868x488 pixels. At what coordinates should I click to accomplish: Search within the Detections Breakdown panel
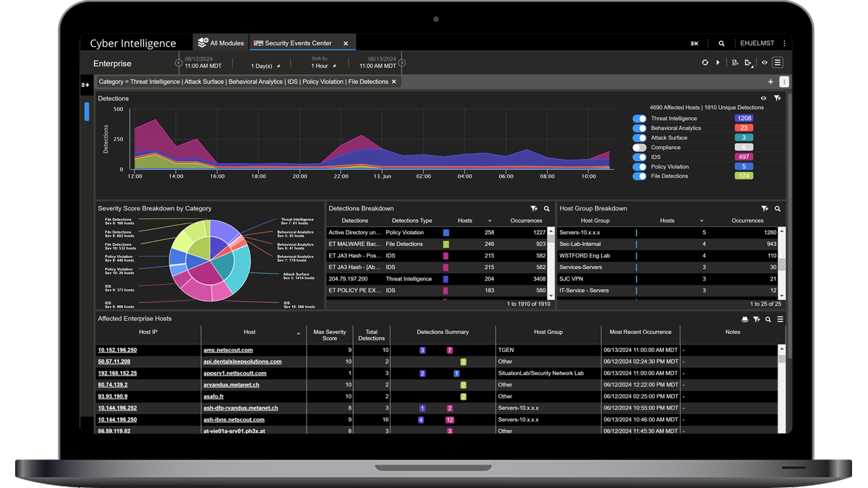tap(547, 209)
